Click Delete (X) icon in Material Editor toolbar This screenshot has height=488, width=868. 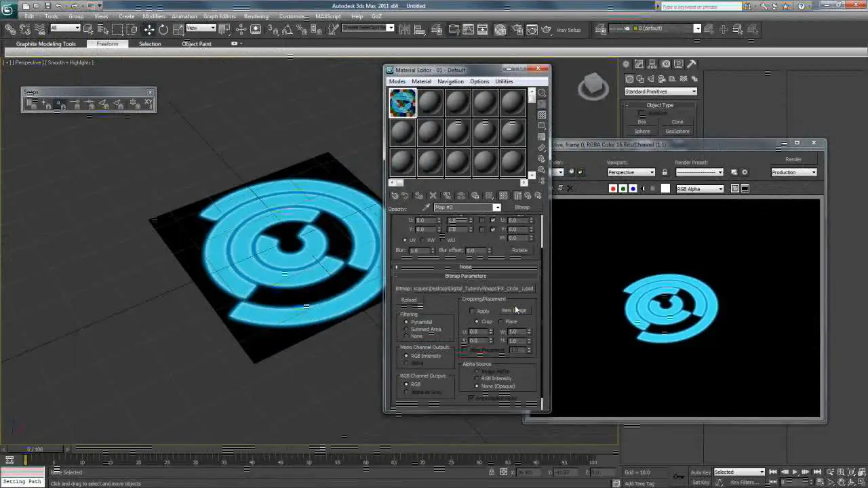point(433,195)
